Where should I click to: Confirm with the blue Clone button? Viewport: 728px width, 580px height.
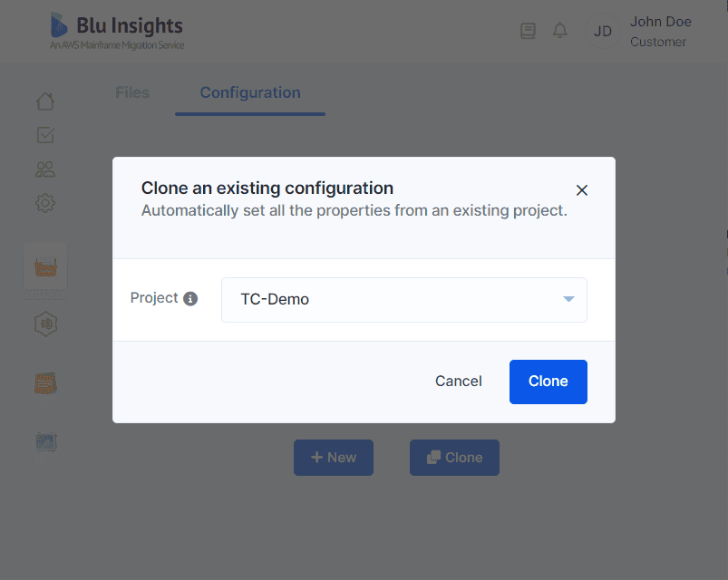click(x=548, y=382)
